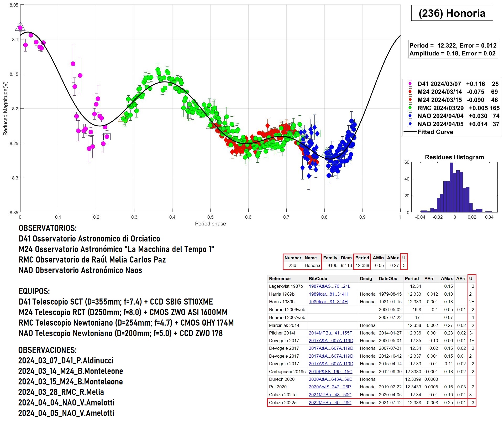Select legend entry M24 2024/03/14
504x422 pixels.
click(x=458, y=92)
